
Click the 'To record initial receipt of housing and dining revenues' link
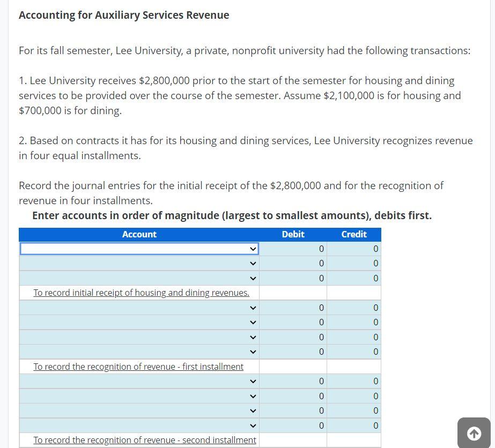click(x=141, y=293)
